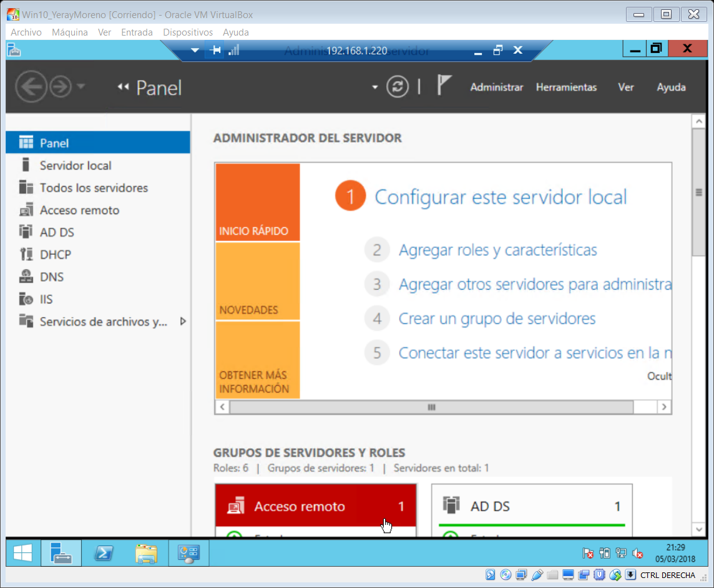Click the fourth taskbar app with globe icon
The width and height of the screenshot is (714, 588).
tap(188, 553)
